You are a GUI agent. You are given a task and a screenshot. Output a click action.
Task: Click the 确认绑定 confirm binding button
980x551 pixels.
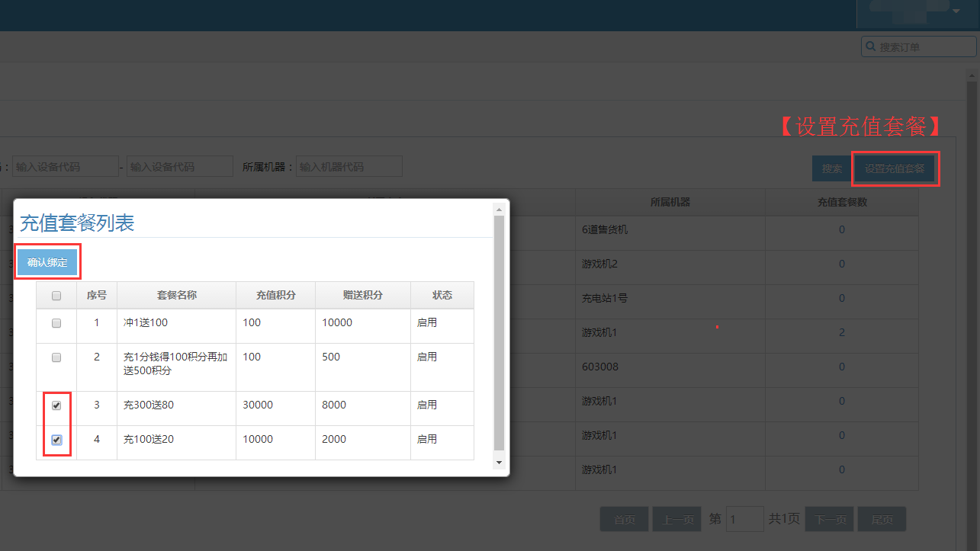47,262
